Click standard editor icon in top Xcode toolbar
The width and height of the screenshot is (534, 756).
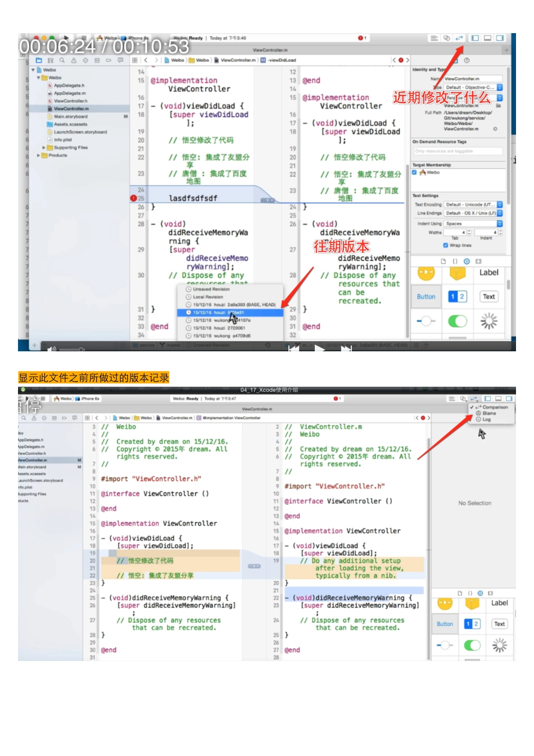tap(434, 38)
